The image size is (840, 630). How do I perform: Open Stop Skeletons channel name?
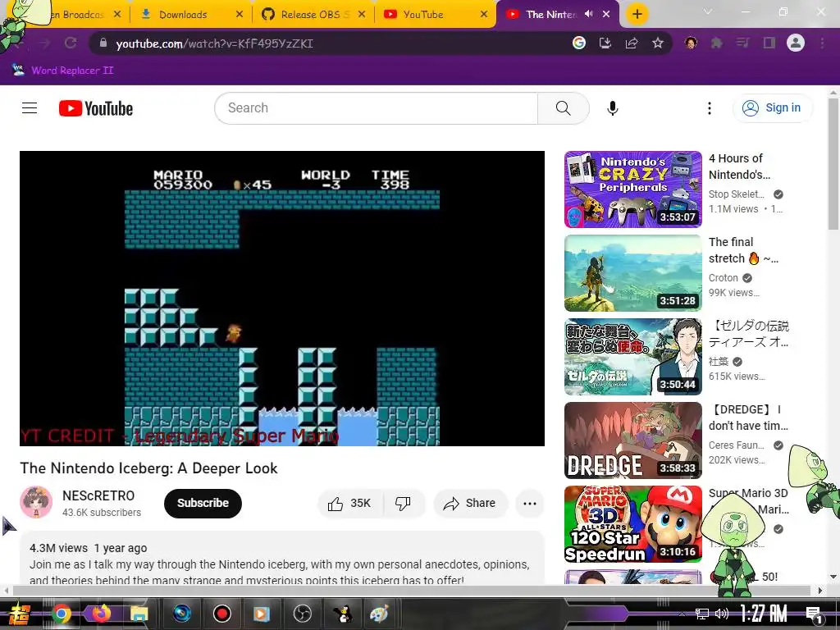click(x=736, y=194)
